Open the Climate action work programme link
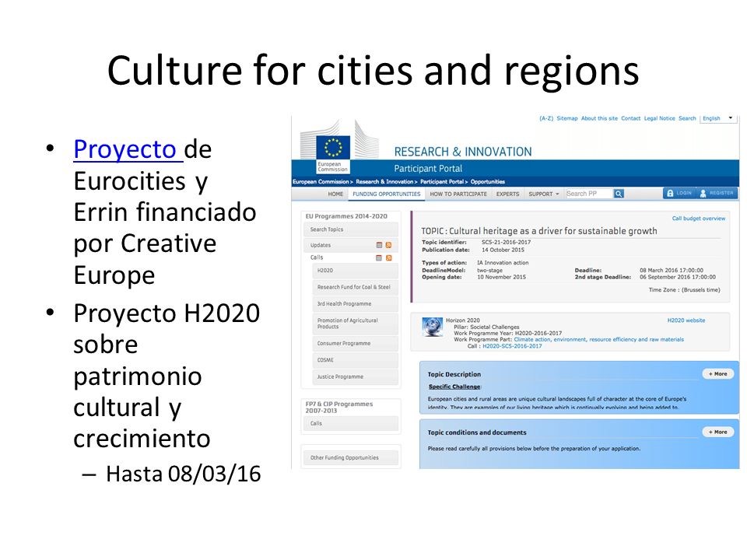The height and width of the screenshot is (560, 747). [x=599, y=340]
